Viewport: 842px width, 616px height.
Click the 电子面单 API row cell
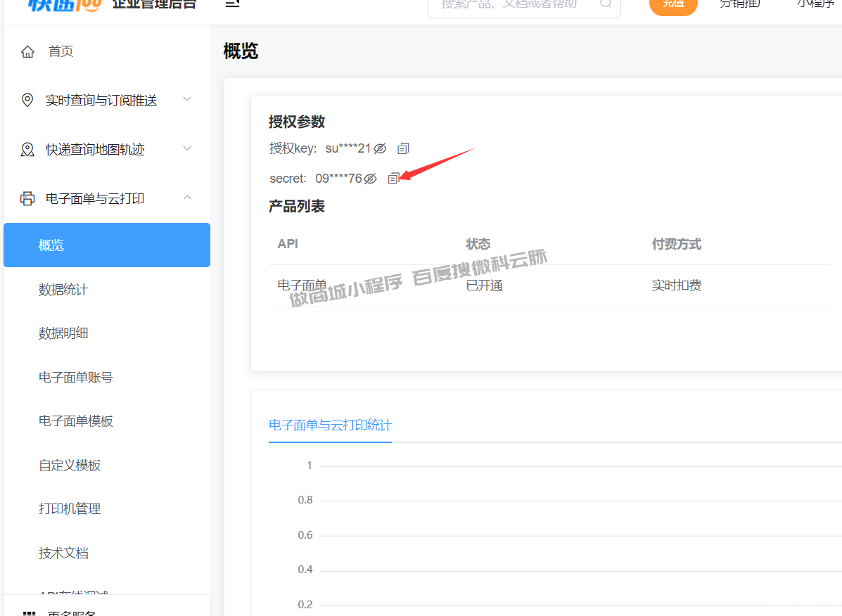302,285
